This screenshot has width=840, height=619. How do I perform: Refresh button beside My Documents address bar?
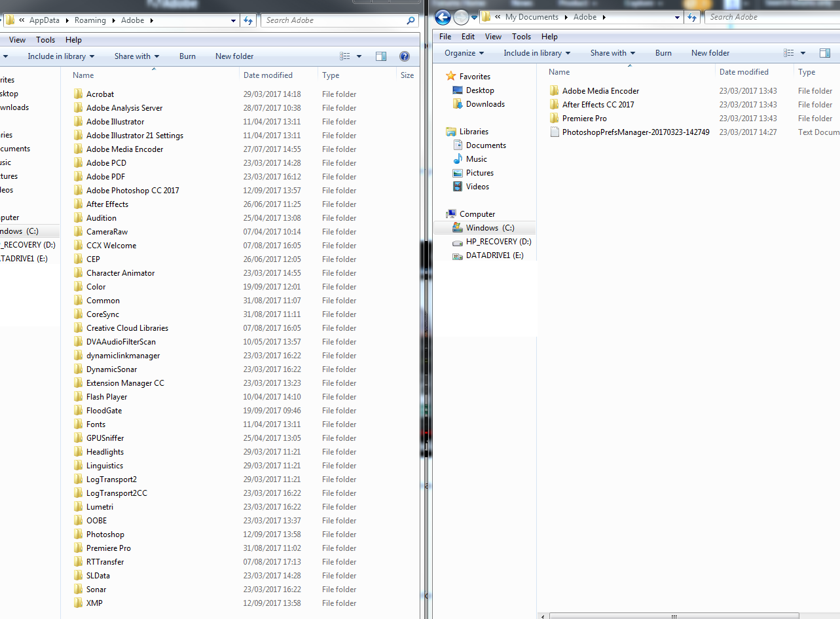692,17
